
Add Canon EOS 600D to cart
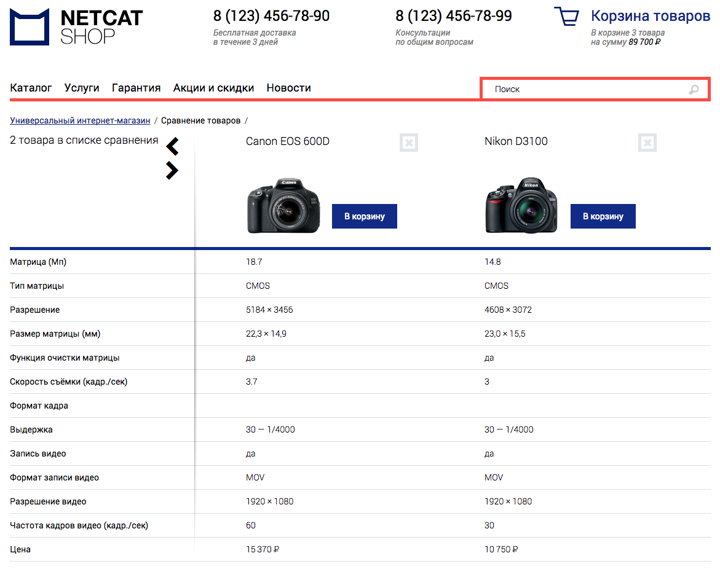[x=365, y=216]
